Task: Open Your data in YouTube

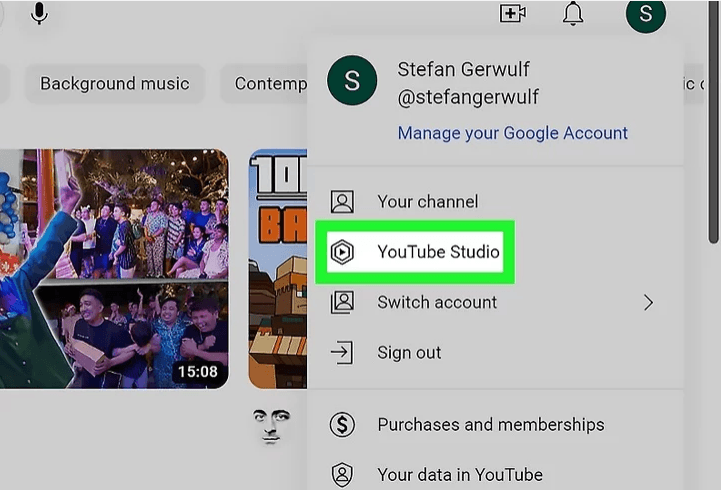Action: pyautogui.click(x=496, y=475)
